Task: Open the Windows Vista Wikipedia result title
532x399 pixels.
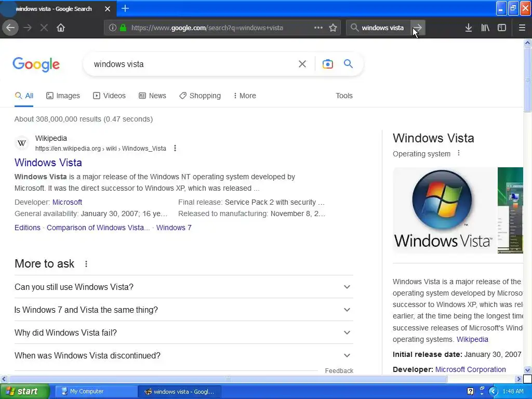Action: [x=48, y=163]
